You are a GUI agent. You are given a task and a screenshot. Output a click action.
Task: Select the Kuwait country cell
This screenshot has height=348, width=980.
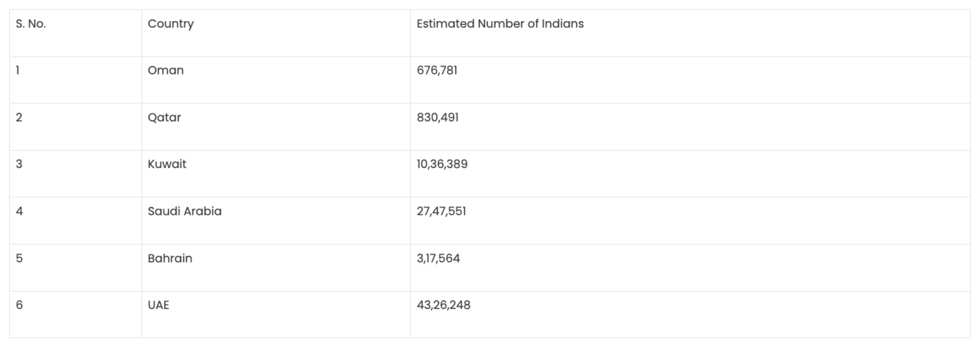click(167, 164)
